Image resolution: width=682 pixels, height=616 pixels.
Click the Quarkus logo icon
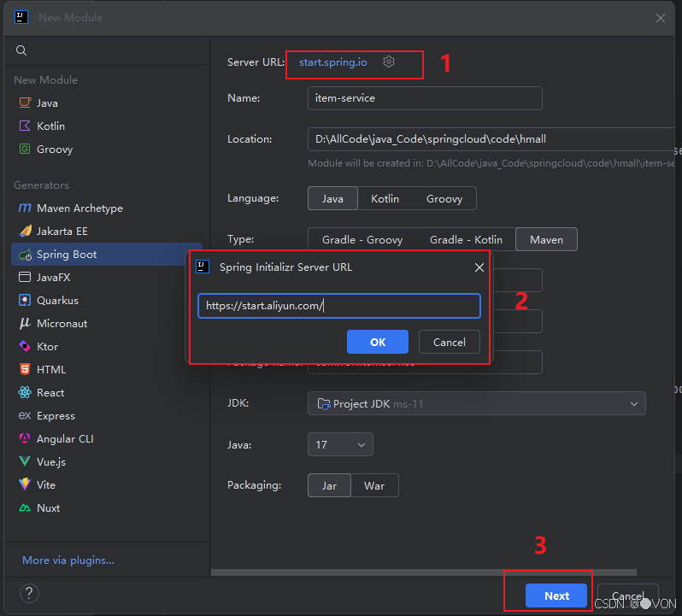25,300
